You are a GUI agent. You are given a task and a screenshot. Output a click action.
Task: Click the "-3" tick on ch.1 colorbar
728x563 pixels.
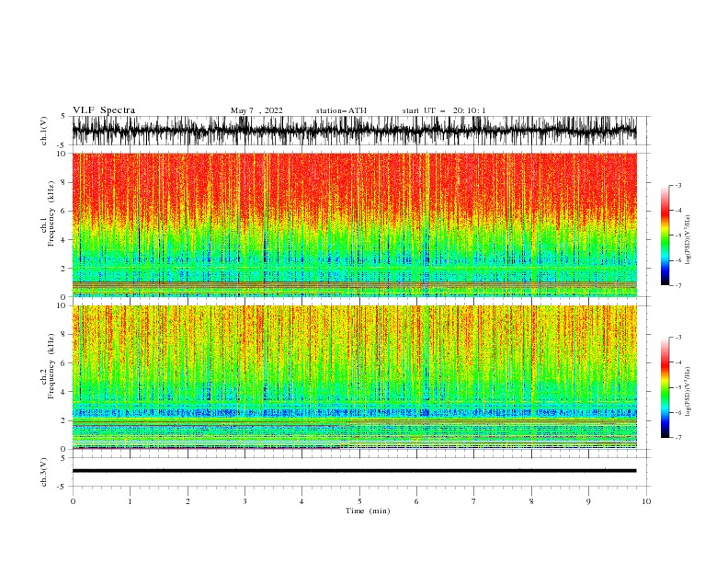point(678,185)
